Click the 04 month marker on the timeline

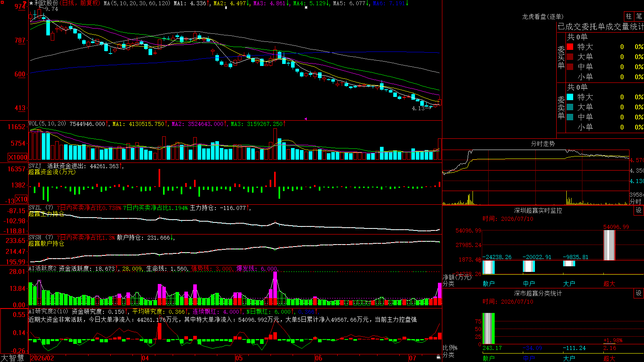pyautogui.click(x=145, y=358)
